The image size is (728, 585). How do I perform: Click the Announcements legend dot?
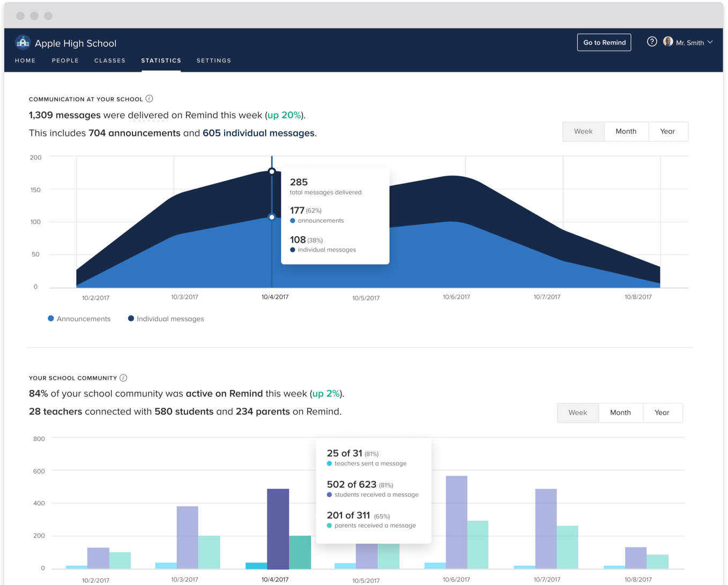[x=51, y=318]
